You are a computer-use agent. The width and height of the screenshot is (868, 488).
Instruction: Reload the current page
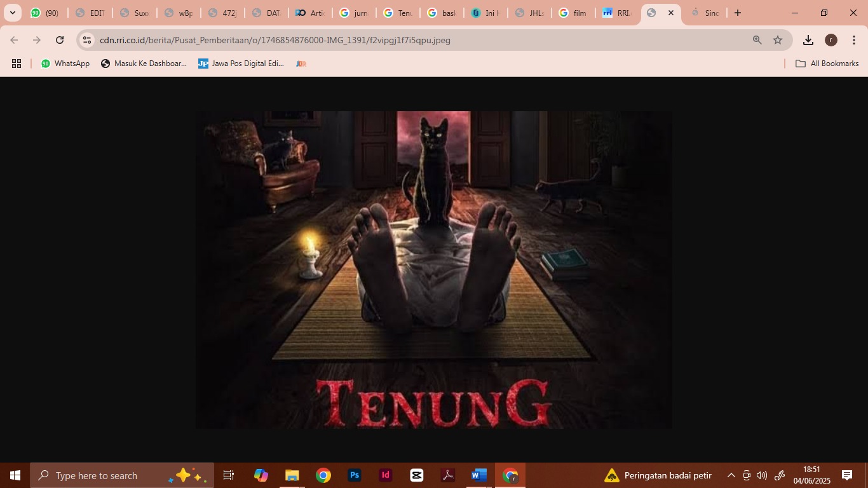pos(59,39)
